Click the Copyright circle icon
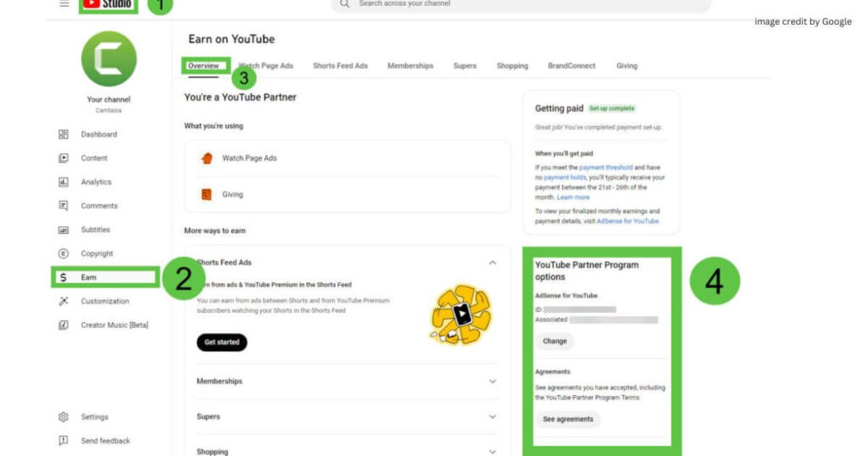868x456 pixels. tap(64, 253)
